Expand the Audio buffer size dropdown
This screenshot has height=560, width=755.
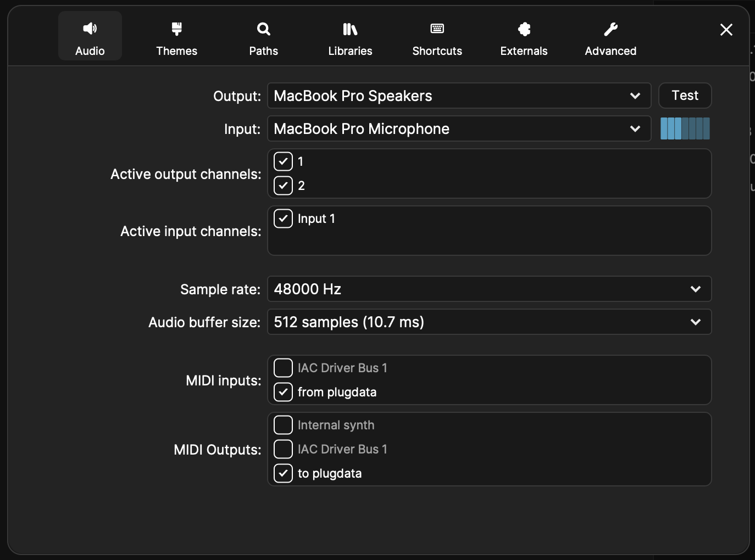(490, 322)
